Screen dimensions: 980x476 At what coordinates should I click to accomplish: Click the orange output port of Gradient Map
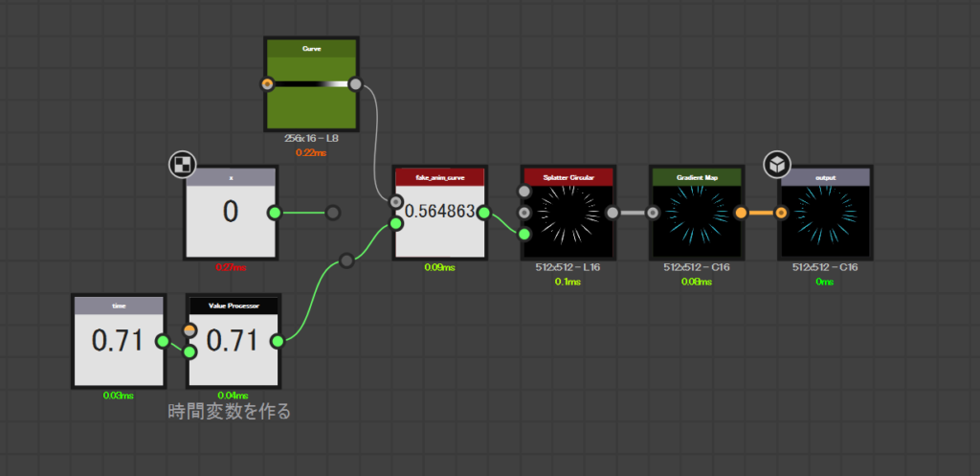pos(741,212)
